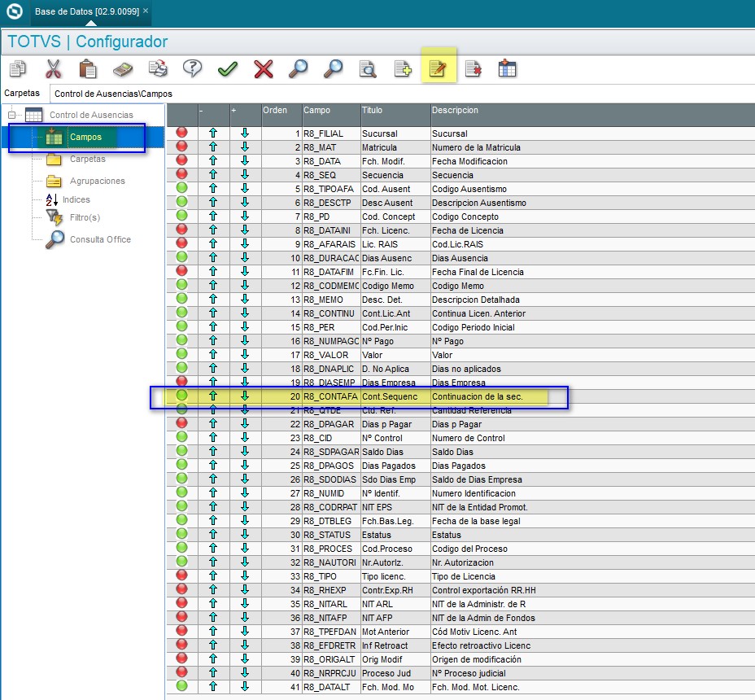Click the second magnifier search icon

tap(333, 68)
